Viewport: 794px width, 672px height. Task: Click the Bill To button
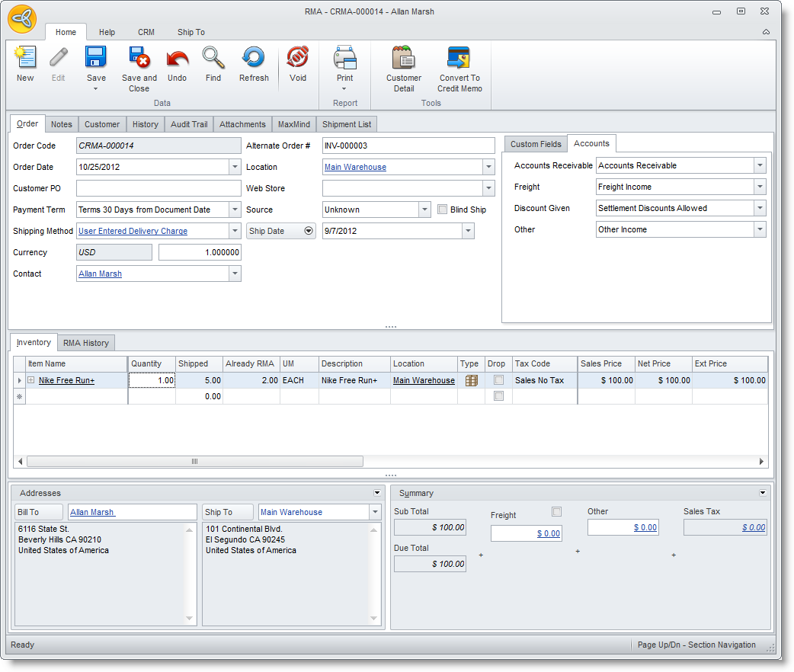point(40,512)
